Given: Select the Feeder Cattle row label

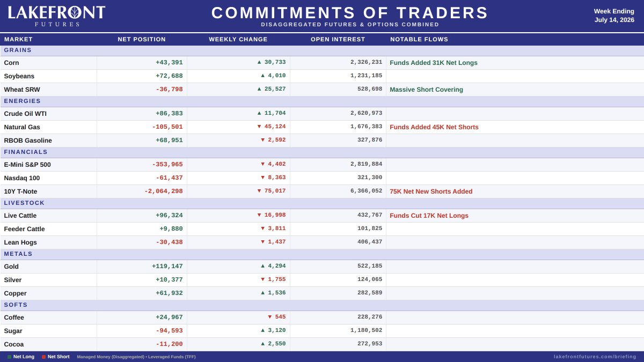Looking at the screenshot, I should pos(24,229).
